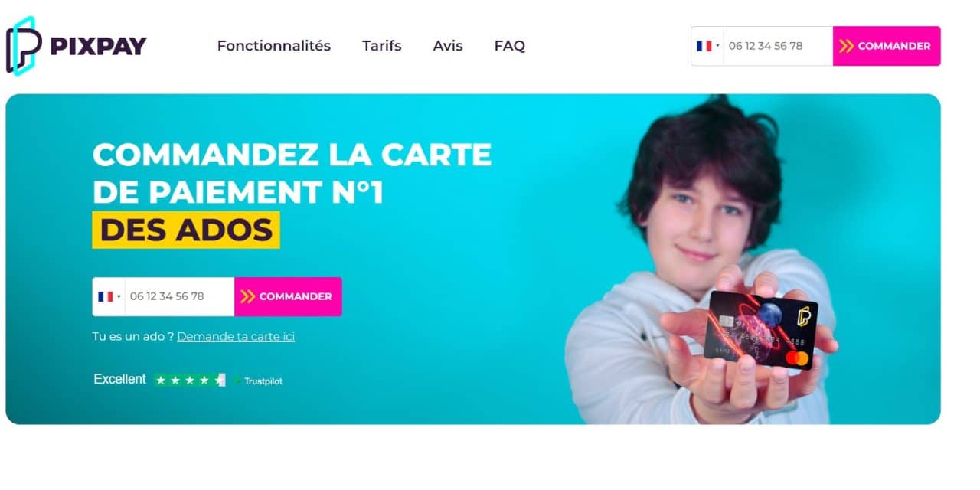The width and height of the screenshot is (980, 490).
Task: Focus the hero phone number input
Action: [x=179, y=296]
